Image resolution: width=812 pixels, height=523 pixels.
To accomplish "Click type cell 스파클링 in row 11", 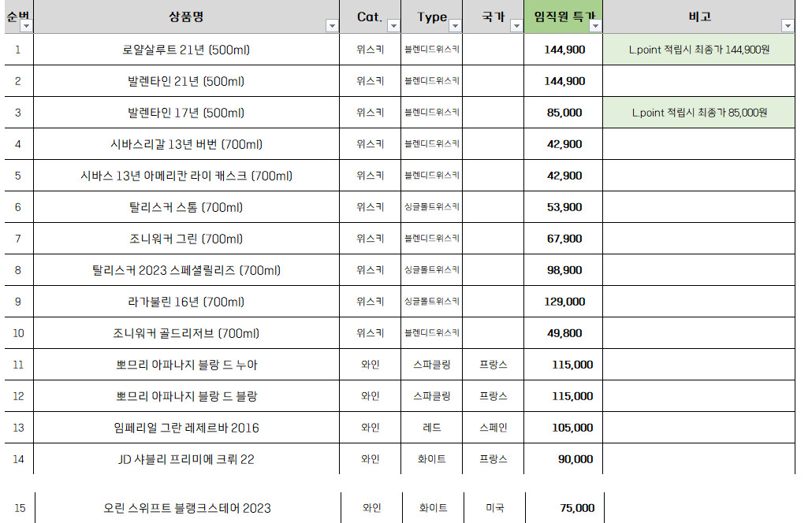I will click(x=432, y=365).
